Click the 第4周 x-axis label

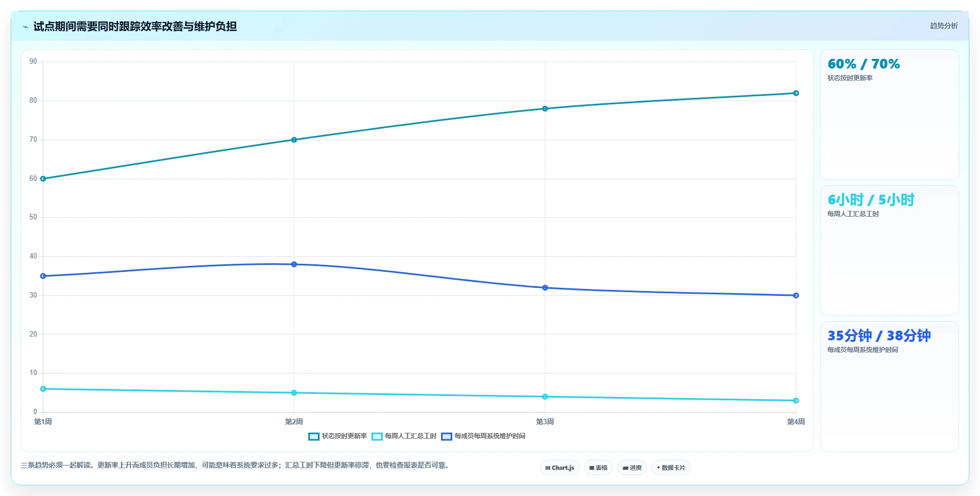coord(796,422)
